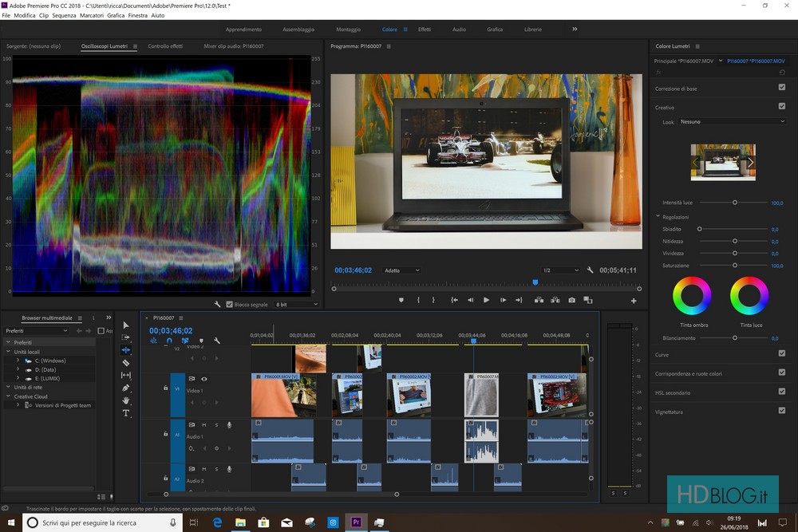The height and width of the screenshot is (532, 798).
Task: Expand C: (Windows) drive
Action: (x=18, y=360)
